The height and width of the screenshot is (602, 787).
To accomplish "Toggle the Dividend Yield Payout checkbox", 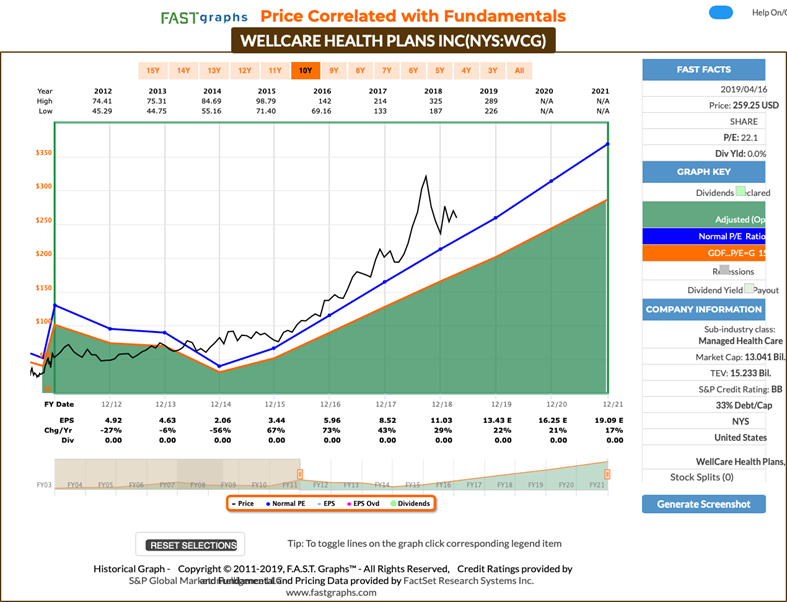I will (749, 288).
